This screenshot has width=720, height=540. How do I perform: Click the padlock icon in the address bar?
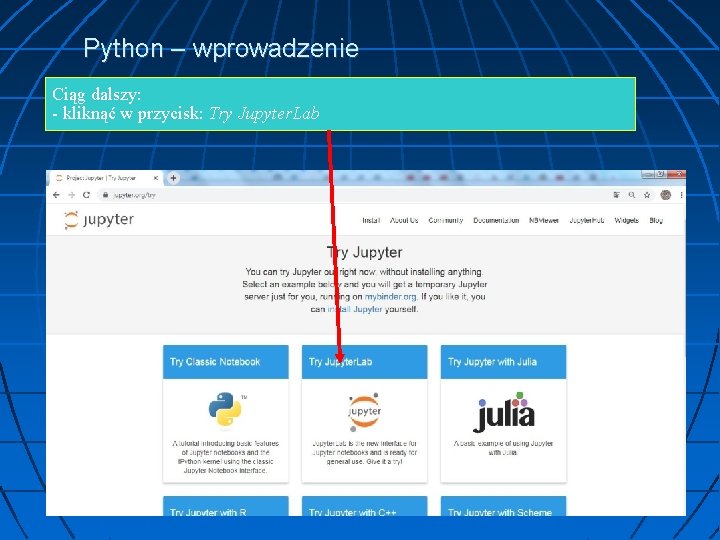coord(106,195)
